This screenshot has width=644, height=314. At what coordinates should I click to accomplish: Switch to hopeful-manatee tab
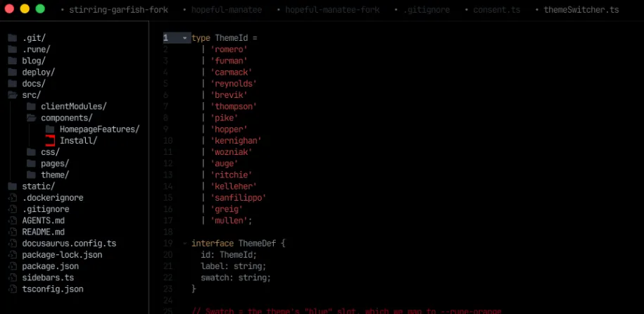(x=227, y=10)
